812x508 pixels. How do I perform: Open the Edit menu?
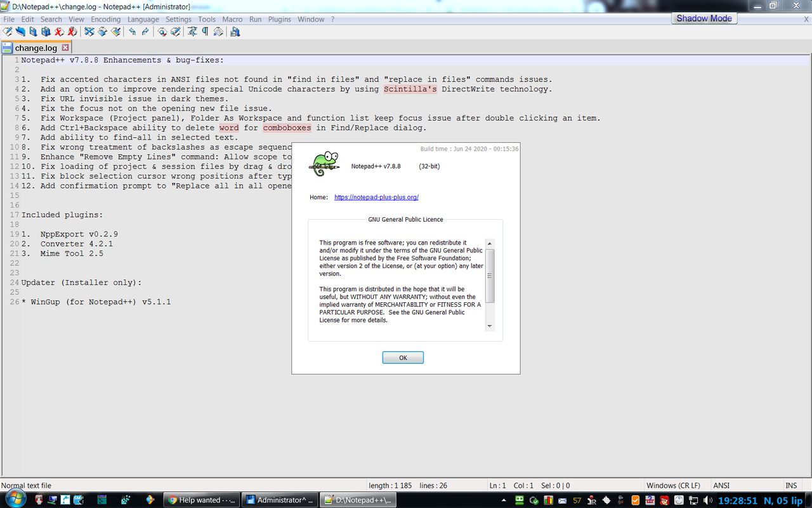(27, 19)
